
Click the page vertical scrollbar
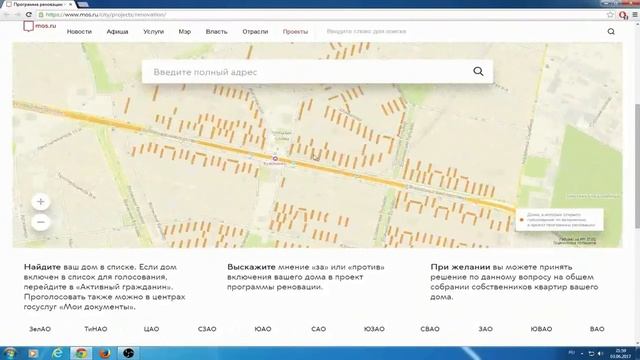(x=637, y=165)
